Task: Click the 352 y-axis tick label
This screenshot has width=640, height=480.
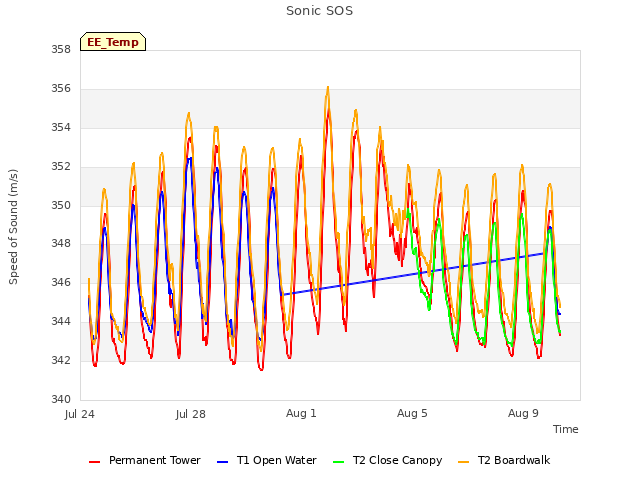Action: click(x=61, y=167)
